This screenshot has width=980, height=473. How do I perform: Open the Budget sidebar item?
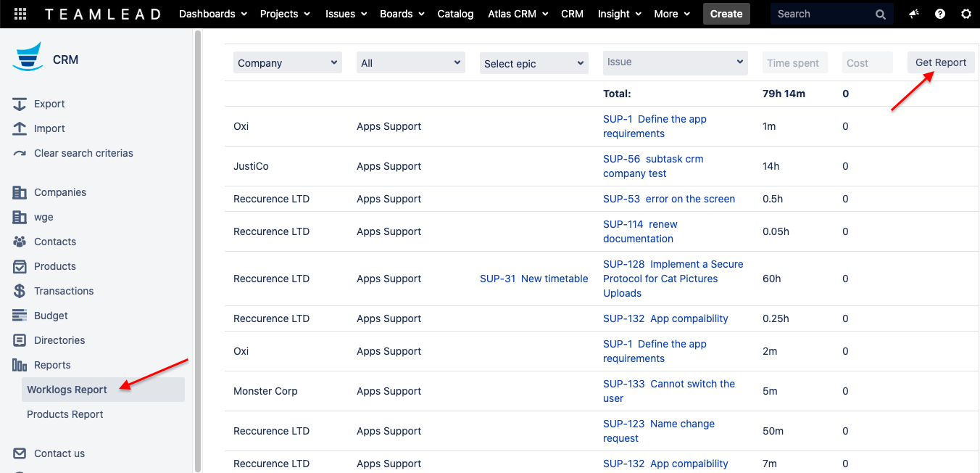pos(51,316)
